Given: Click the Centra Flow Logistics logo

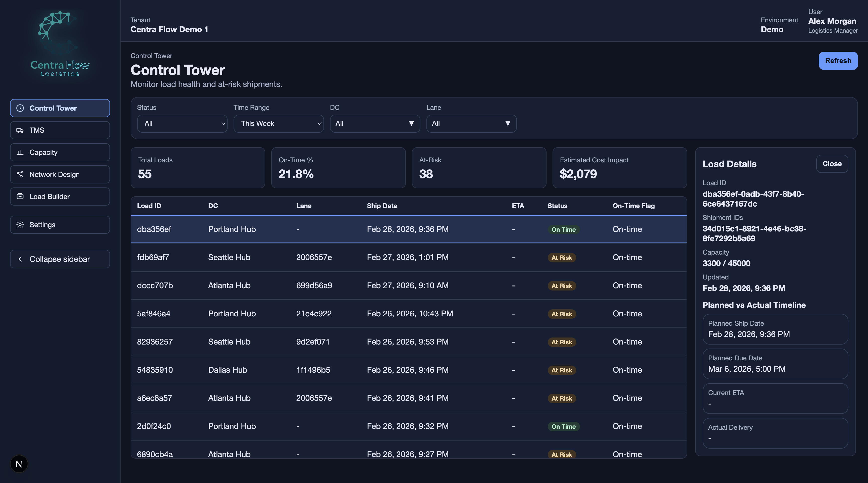Looking at the screenshot, I should click(60, 44).
